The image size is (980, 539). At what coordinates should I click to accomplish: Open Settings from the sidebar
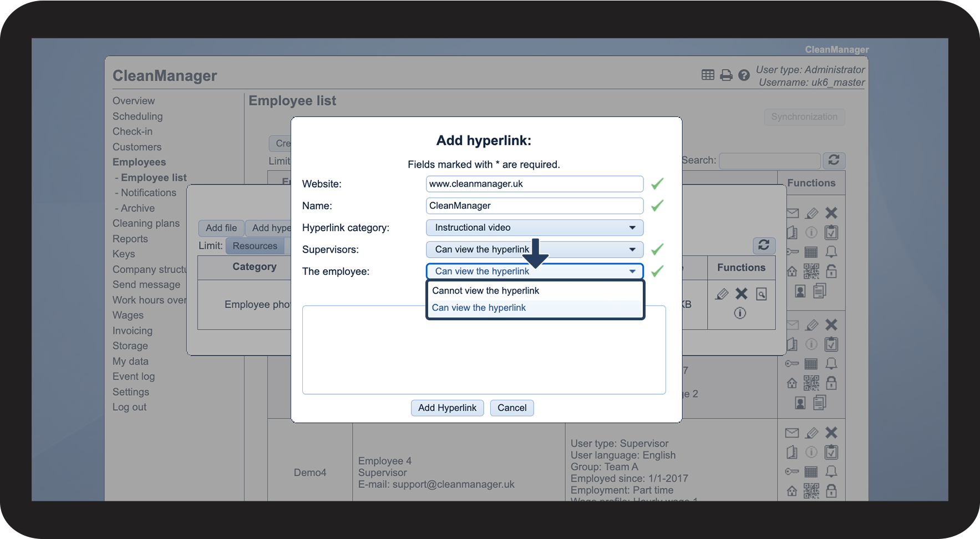[x=131, y=392]
